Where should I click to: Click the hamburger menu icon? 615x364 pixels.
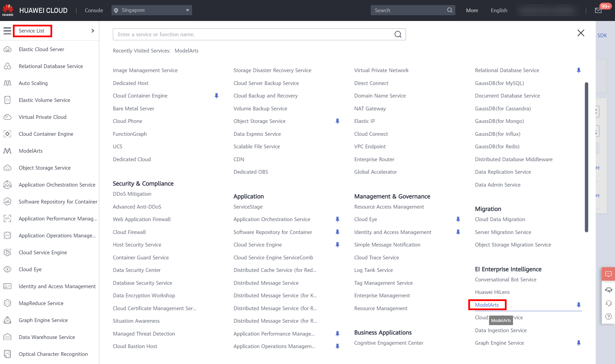click(x=7, y=31)
